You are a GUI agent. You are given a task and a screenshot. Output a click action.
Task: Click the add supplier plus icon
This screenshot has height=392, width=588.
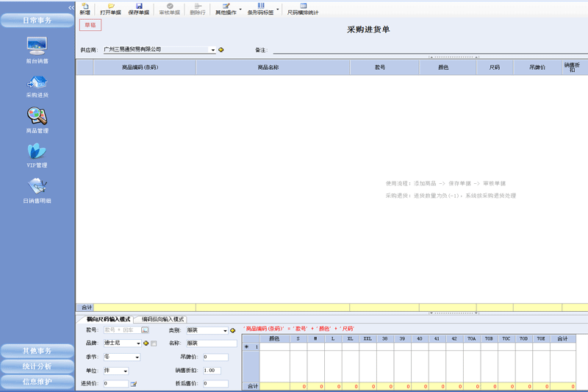[221, 50]
